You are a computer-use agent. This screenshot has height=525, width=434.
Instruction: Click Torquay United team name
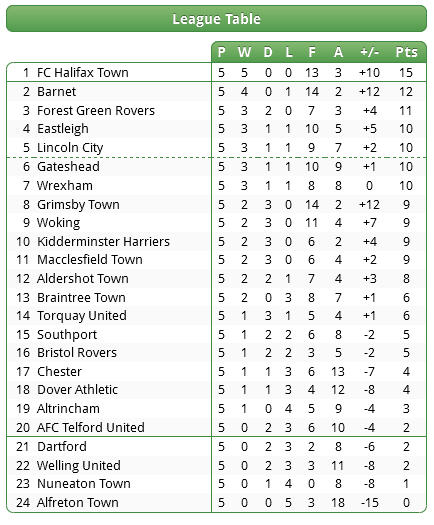(82, 316)
